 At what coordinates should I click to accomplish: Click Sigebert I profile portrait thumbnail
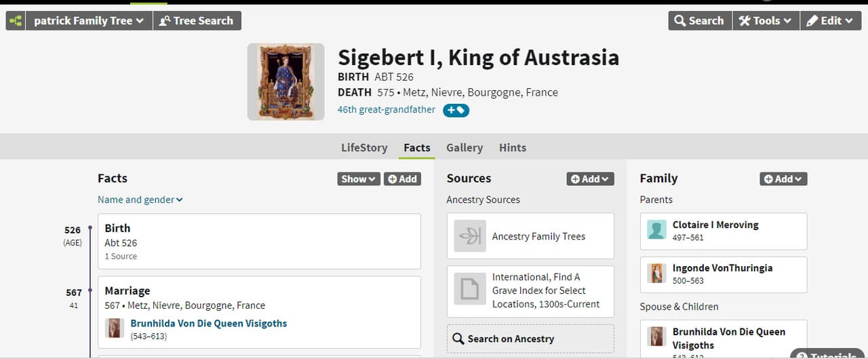pyautogui.click(x=285, y=82)
